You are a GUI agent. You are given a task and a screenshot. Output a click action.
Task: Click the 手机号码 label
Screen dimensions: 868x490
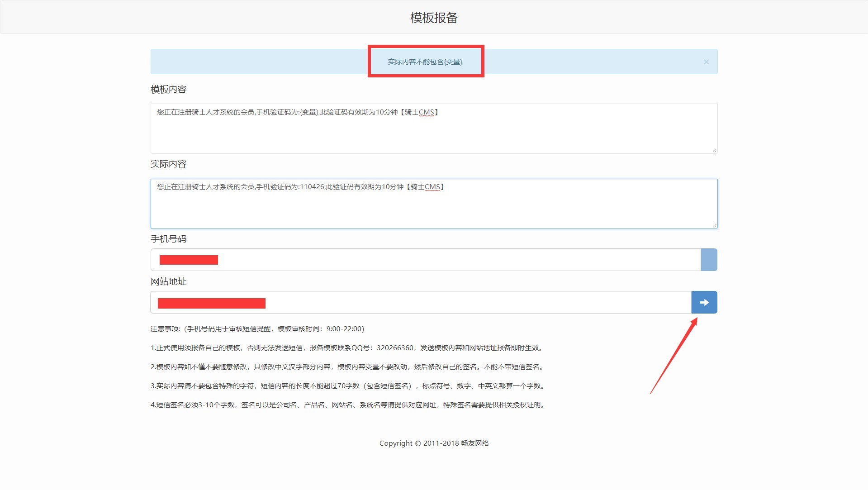click(x=169, y=239)
